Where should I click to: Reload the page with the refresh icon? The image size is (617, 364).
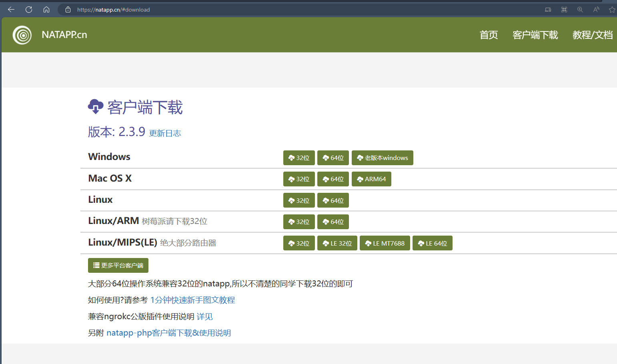(29, 10)
